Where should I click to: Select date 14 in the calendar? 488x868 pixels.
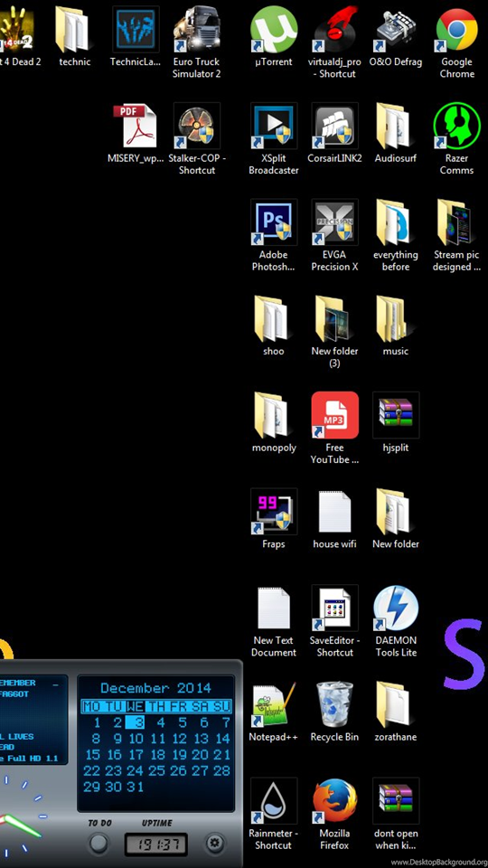click(x=222, y=739)
